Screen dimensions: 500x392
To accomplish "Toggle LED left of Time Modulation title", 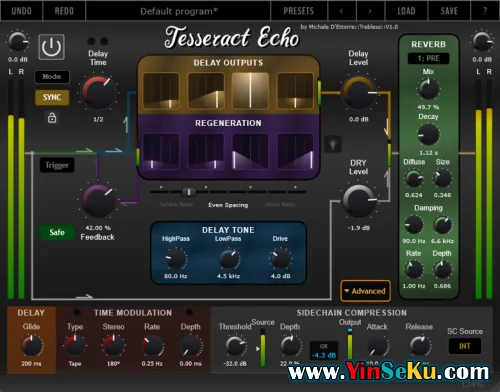I will tap(77, 312).
